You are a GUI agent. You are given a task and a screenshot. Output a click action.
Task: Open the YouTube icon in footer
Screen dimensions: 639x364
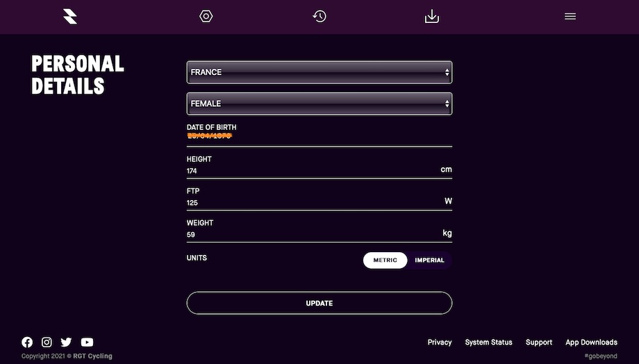[x=87, y=342]
